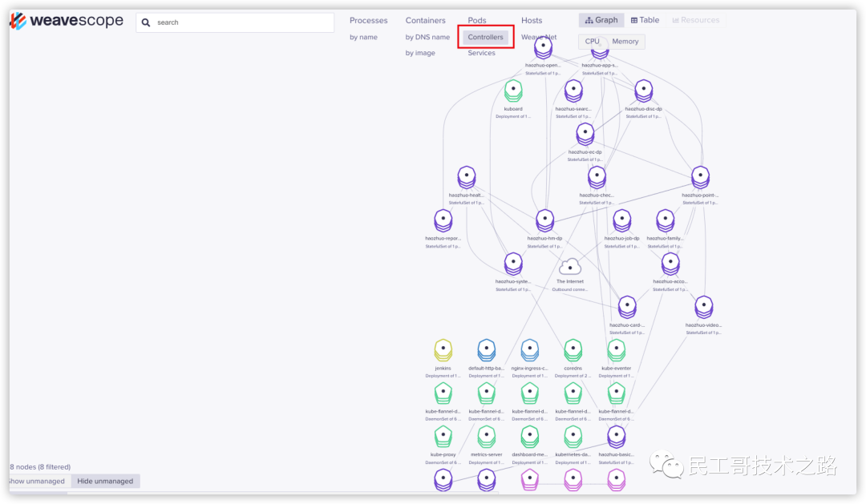
Task: Click the default-http-ba... blue node
Action: 486,350
